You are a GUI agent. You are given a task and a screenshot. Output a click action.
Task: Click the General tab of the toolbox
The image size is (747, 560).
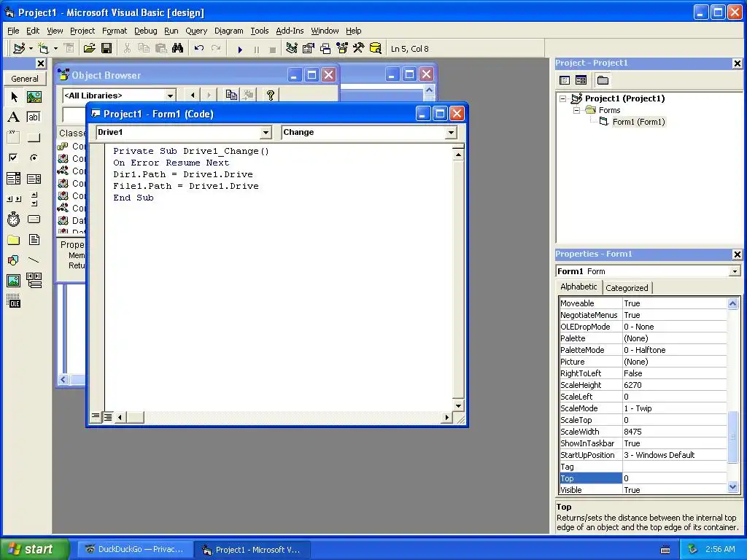(x=25, y=79)
